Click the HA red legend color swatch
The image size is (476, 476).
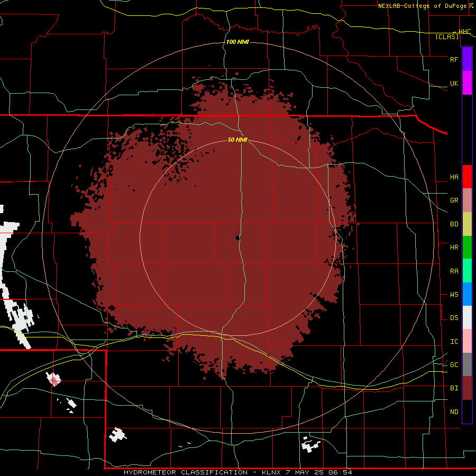pyautogui.click(x=467, y=177)
